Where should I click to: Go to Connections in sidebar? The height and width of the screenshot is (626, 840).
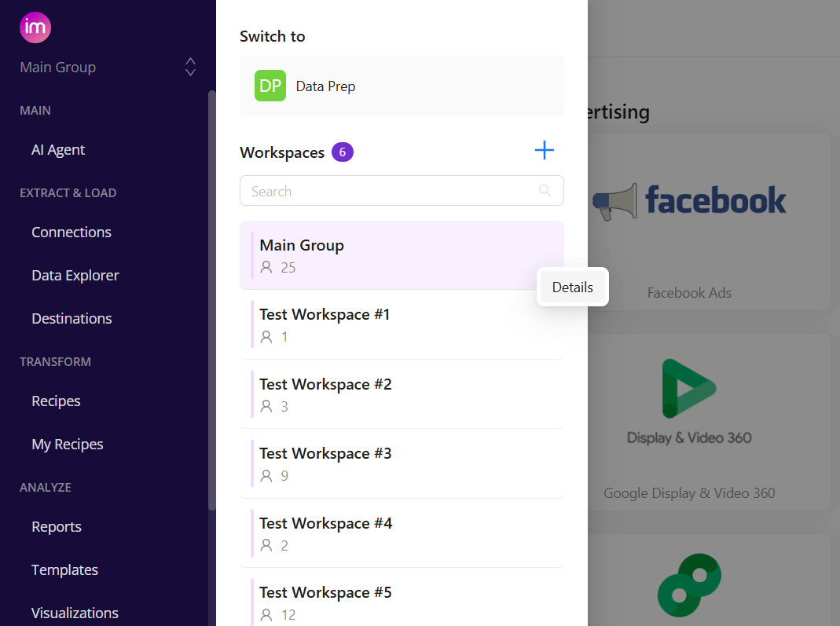tap(72, 232)
